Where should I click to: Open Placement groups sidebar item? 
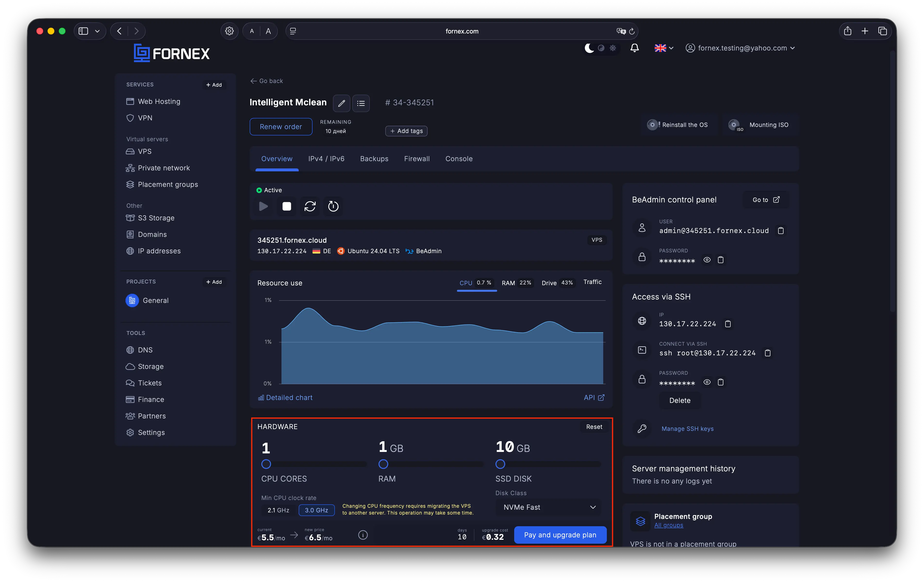(x=162, y=184)
